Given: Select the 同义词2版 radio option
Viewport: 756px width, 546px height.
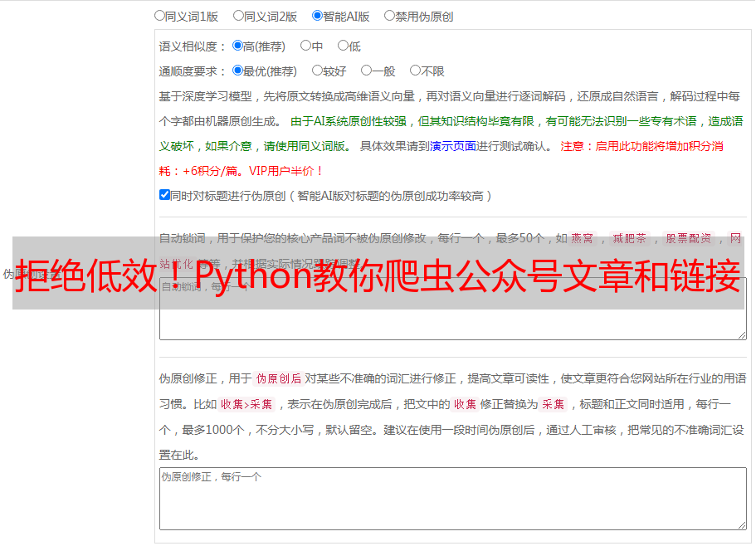Looking at the screenshot, I should (x=238, y=16).
